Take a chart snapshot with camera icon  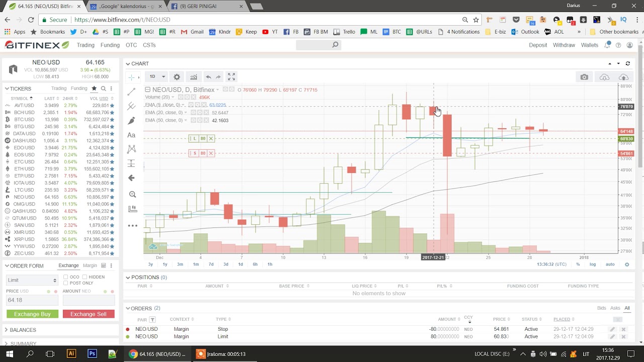pyautogui.click(x=584, y=77)
